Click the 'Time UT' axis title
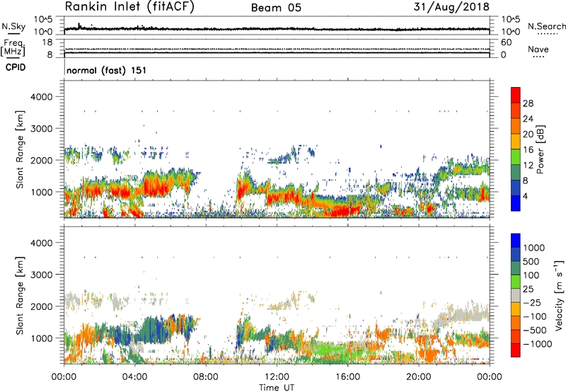 pos(277,388)
